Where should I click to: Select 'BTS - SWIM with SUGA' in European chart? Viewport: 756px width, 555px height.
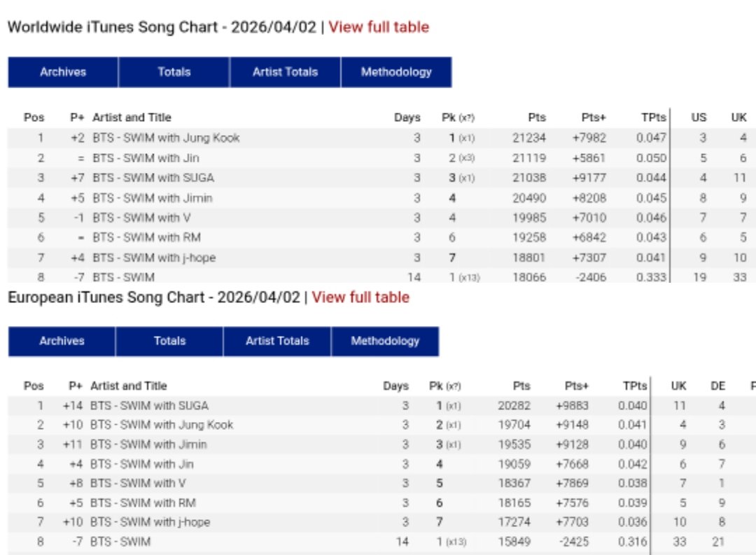click(x=149, y=406)
